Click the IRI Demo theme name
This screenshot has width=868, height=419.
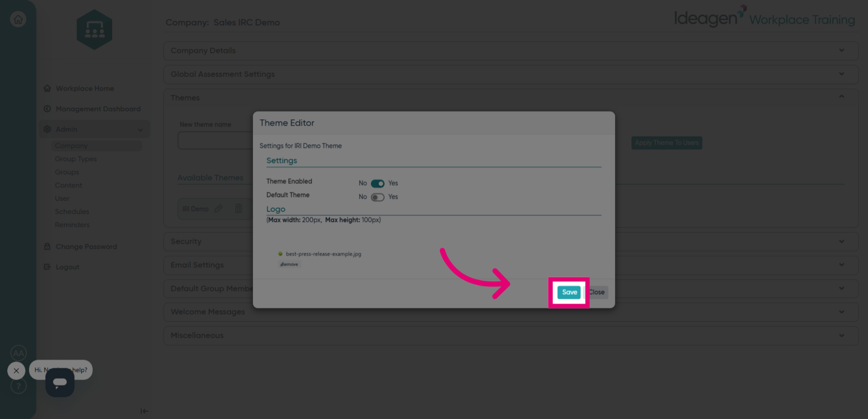pos(195,209)
